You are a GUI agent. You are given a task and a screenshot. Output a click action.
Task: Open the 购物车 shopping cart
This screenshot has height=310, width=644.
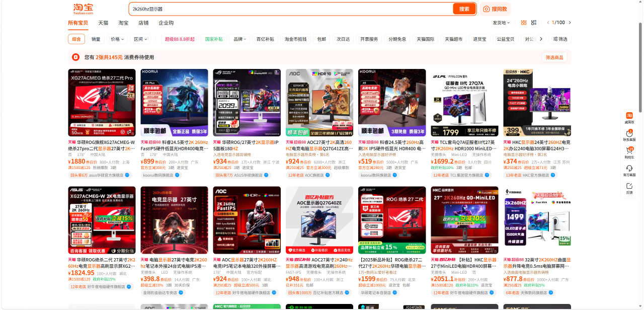point(629,153)
